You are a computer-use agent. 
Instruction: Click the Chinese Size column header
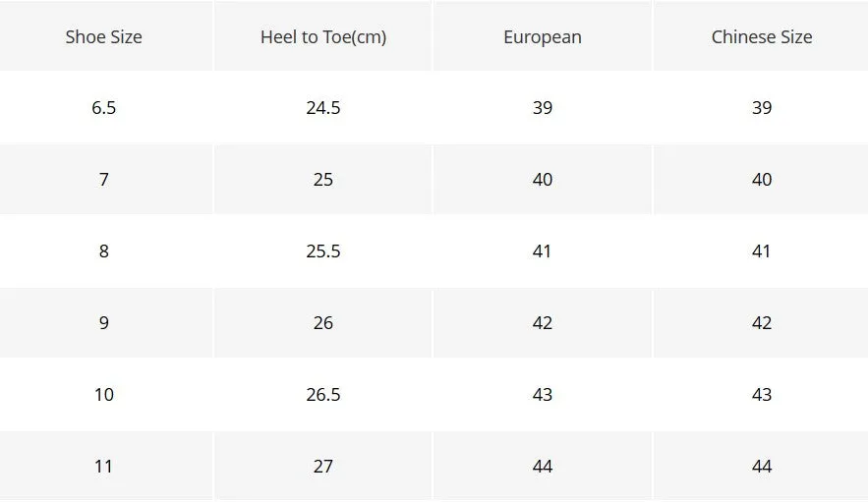[x=762, y=37]
